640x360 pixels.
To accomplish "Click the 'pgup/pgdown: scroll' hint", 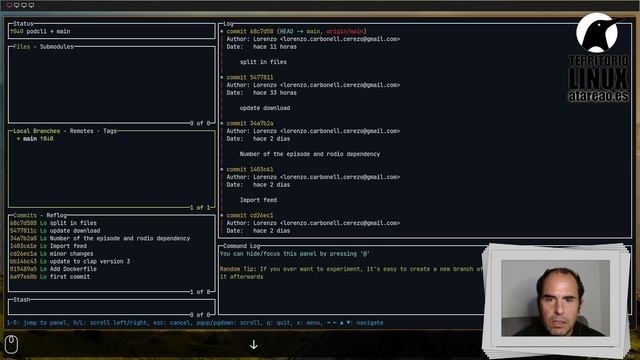I will 228,323.
